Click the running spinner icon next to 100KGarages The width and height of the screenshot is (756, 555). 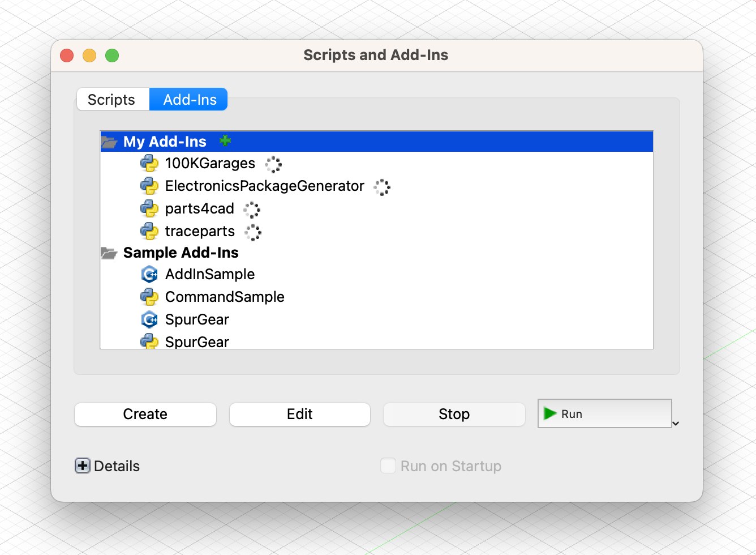click(x=273, y=164)
